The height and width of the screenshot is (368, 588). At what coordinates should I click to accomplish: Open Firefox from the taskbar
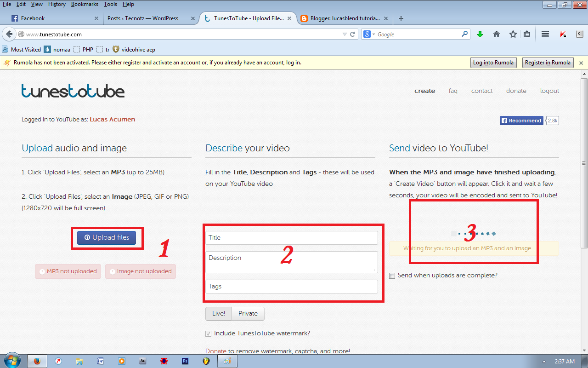37,361
